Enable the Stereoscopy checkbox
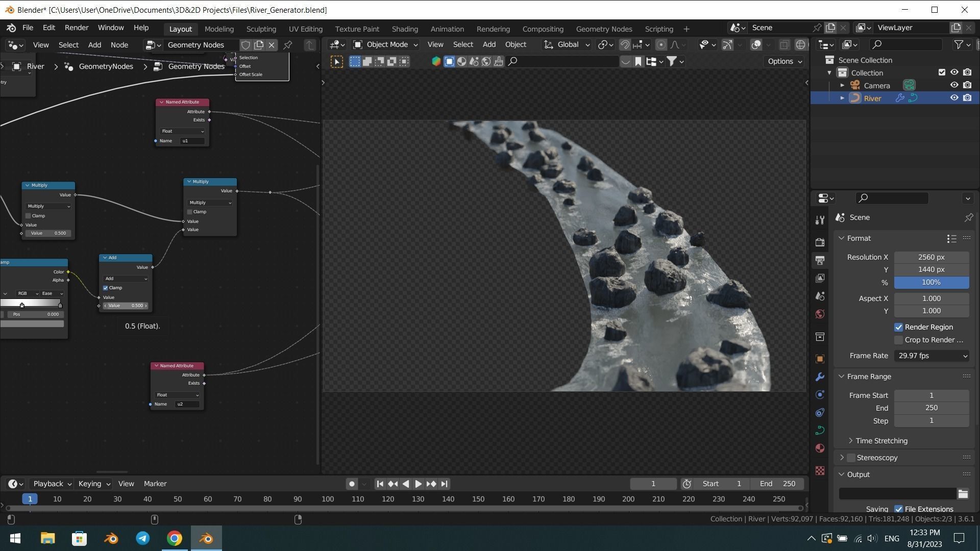 pyautogui.click(x=851, y=458)
